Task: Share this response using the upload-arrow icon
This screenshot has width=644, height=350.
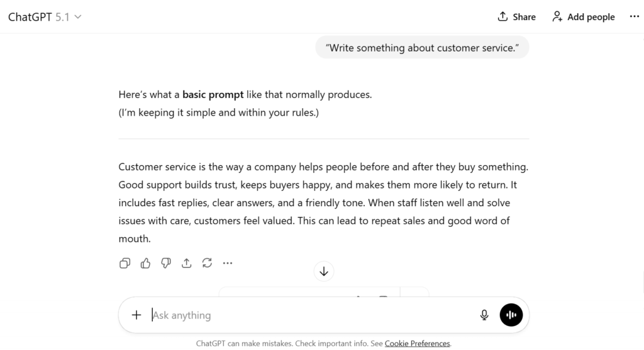Action: click(x=186, y=263)
